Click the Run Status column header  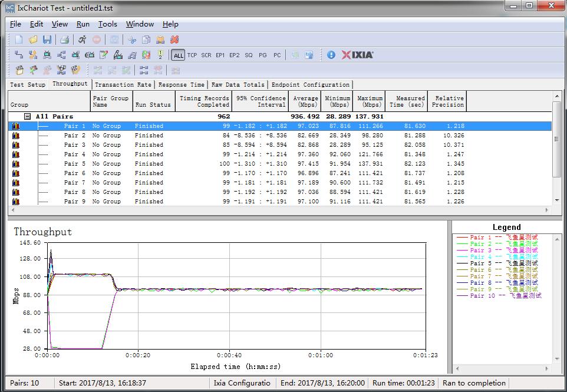153,104
